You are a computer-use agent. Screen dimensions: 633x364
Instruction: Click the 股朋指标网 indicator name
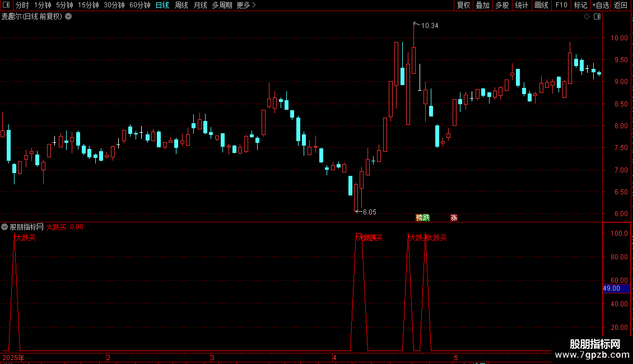tap(27, 227)
